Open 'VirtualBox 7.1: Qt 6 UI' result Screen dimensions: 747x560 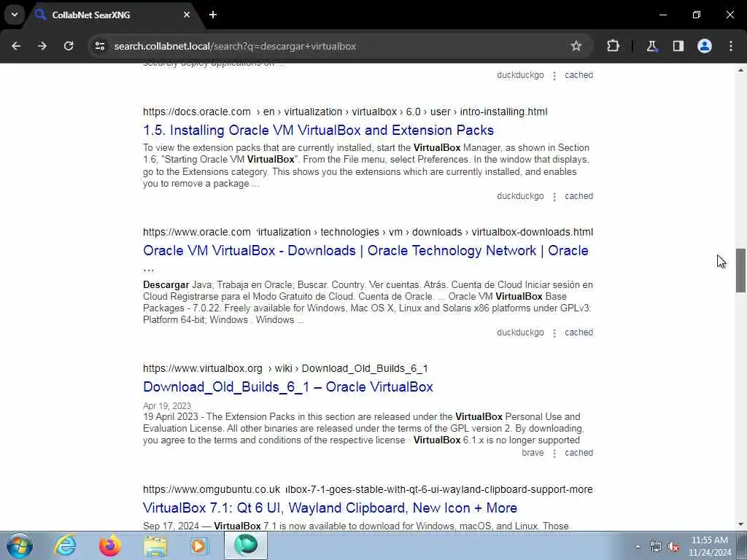[x=330, y=507]
